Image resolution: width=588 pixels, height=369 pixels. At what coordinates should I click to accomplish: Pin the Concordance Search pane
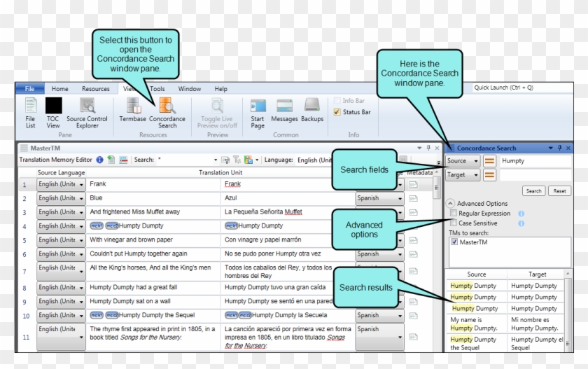[x=559, y=148]
